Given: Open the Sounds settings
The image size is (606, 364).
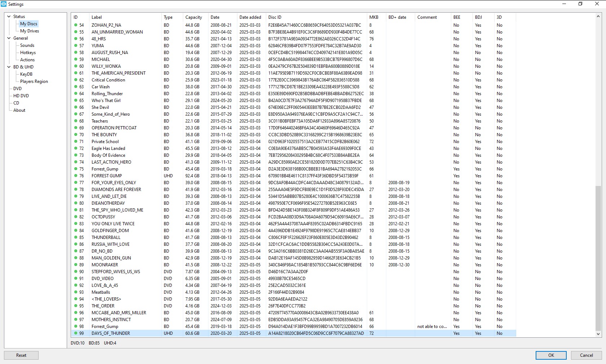Looking at the screenshot, I should click(x=27, y=45).
